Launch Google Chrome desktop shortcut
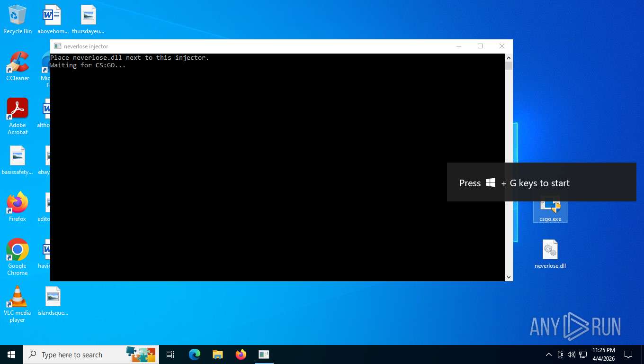The width and height of the screenshot is (644, 364). [18, 257]
